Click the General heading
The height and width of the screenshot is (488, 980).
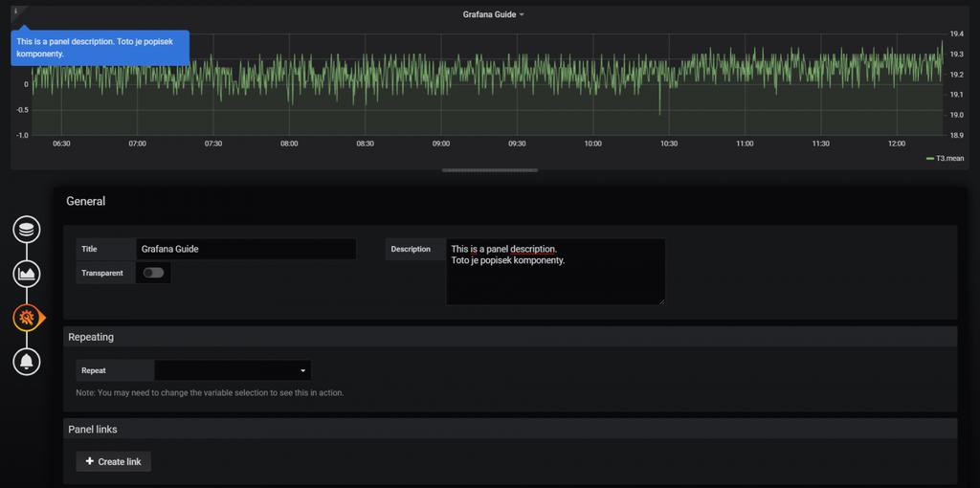click(x=85, y=201)
